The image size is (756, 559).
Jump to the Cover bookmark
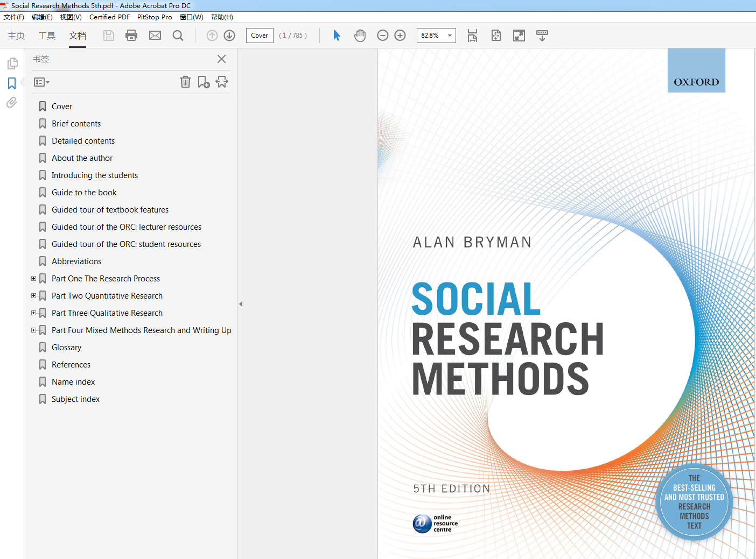(x=62, y=107)
